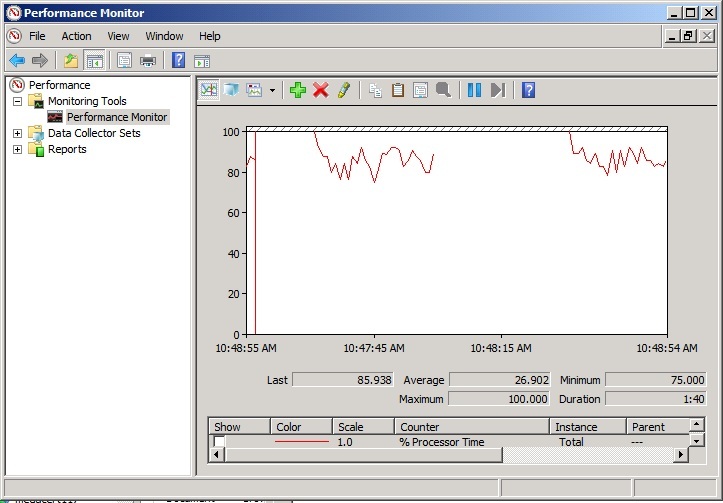Viewport: 723px width, 503px height.
Task: Click the Paste Counter List icon
Action: (398, 90)
